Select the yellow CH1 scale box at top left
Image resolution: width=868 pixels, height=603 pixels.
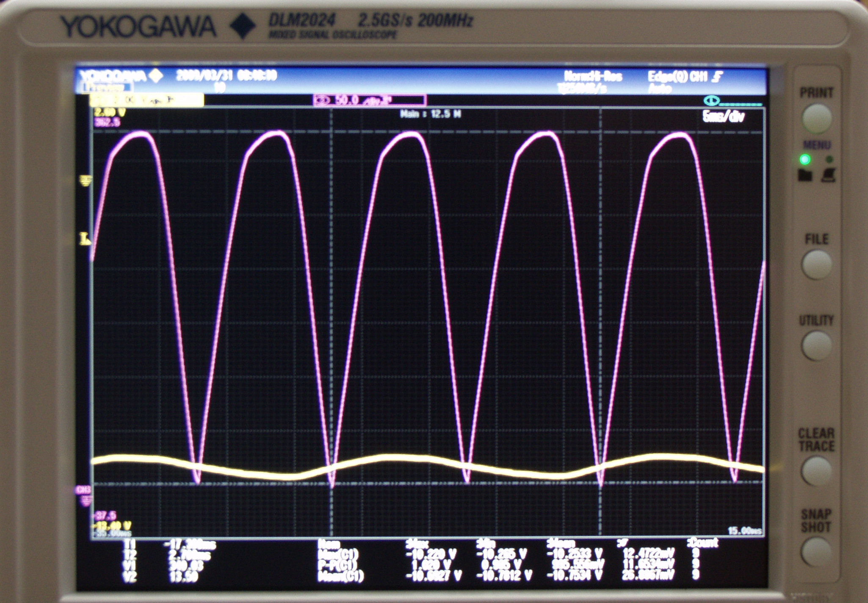point(146,100)
